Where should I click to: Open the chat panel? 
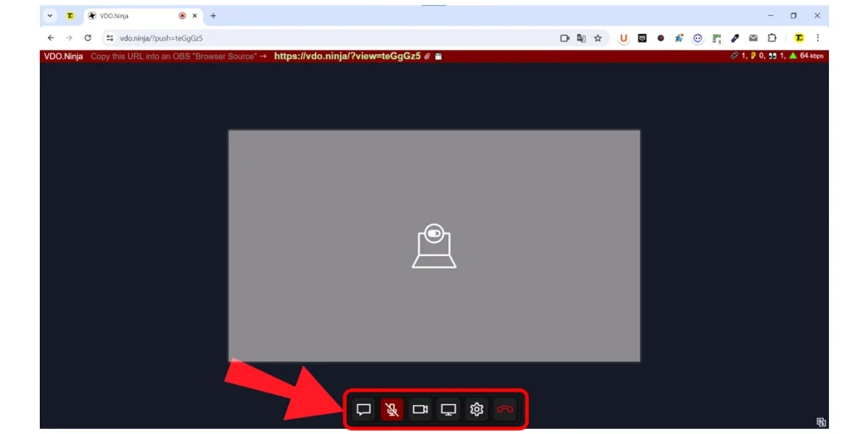[x=364, y=409]
